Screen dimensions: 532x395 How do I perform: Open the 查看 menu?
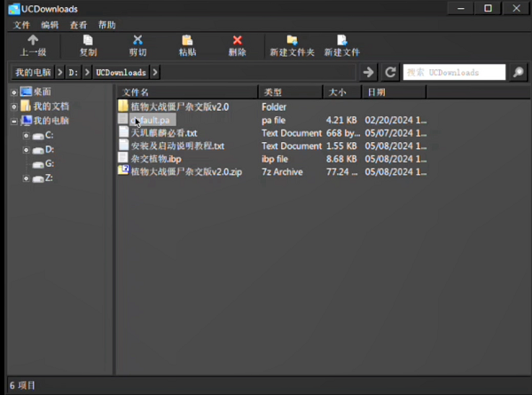click(x=79, y=25)
